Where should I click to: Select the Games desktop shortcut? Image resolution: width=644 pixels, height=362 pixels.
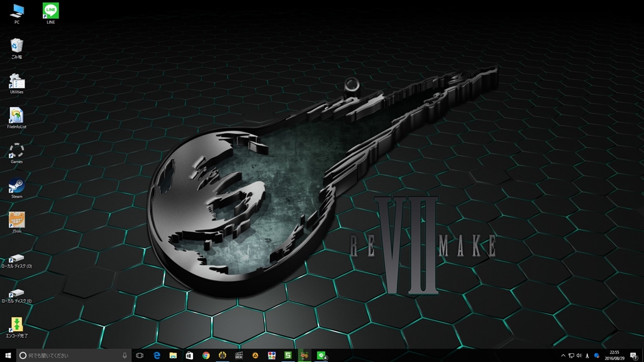coord(16,153)
